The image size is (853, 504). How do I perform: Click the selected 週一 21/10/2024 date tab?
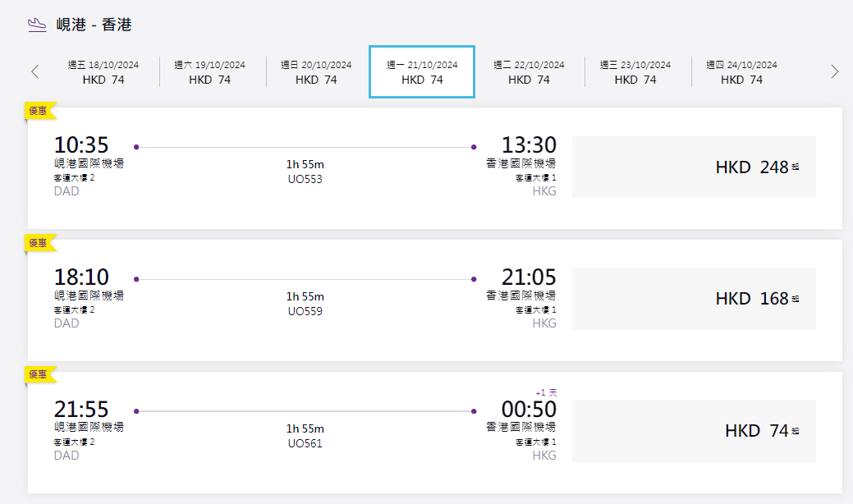(422, 72)
